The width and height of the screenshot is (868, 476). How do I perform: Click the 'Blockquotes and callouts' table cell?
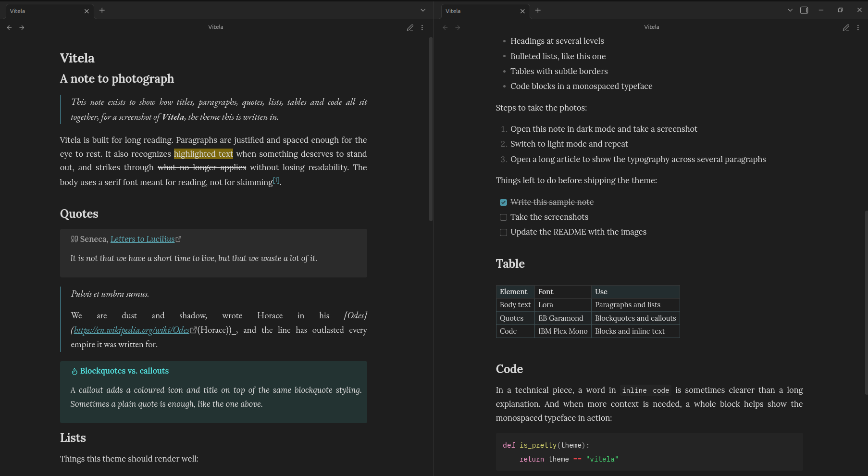pos(635,318)
